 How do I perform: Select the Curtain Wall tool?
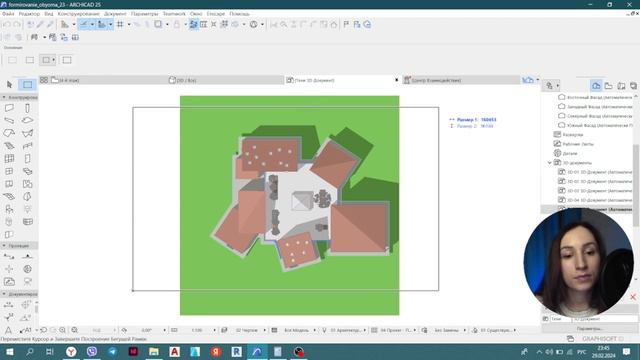point(9,158)
